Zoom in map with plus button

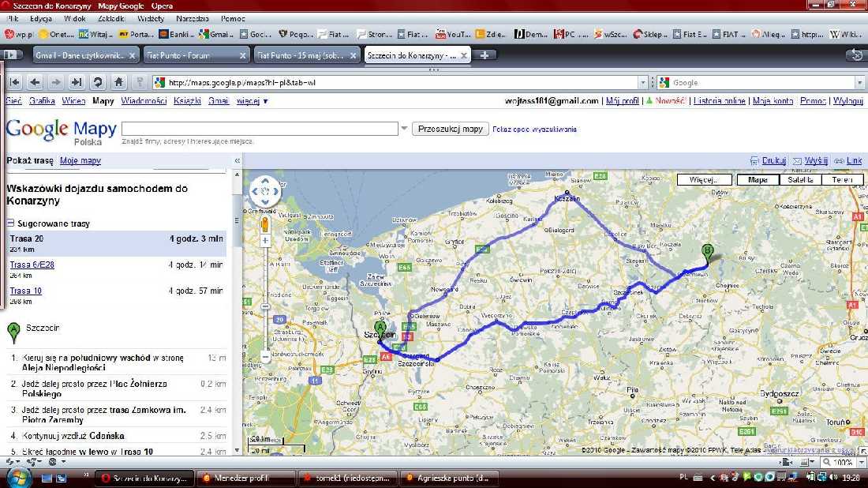[x=265, y=240]
